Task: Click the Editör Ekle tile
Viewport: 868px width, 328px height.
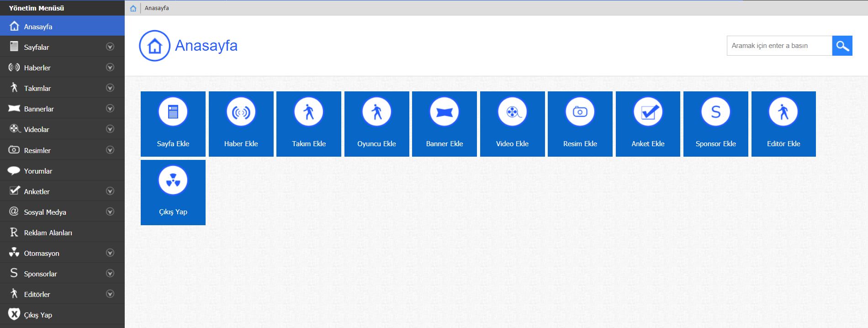Action: click(783, 124)
